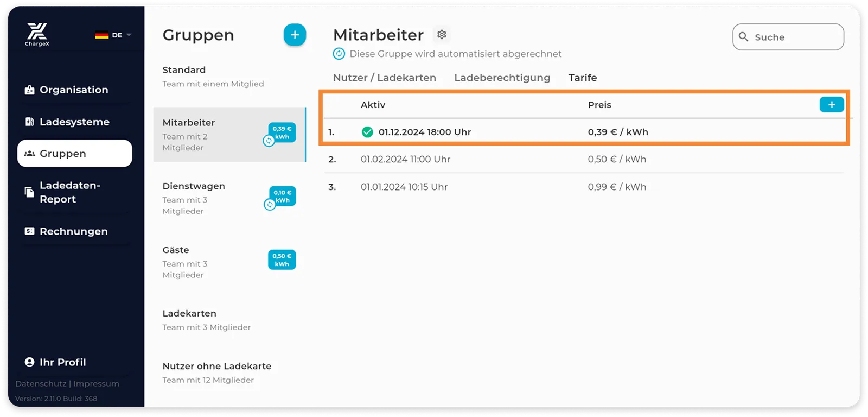Open the Impressum link
Viewport: 868px width, 417px height.
(x=96, y=384)
